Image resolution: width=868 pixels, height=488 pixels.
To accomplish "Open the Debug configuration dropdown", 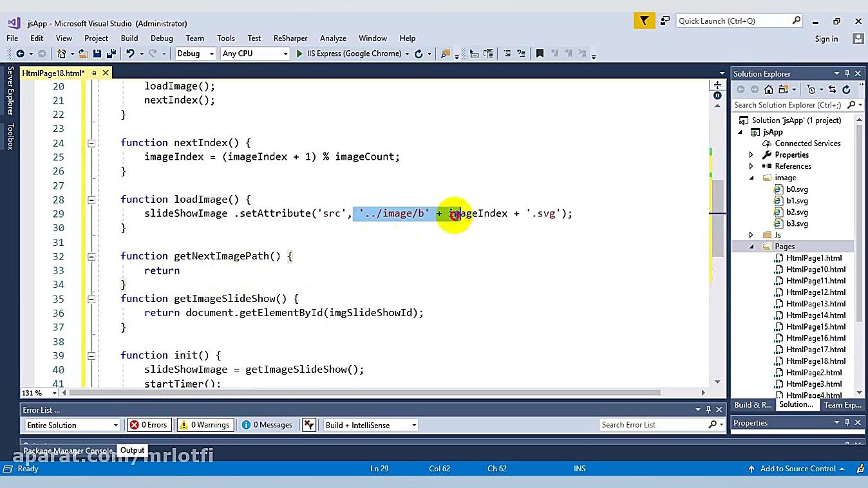I will tap(196, 54).
